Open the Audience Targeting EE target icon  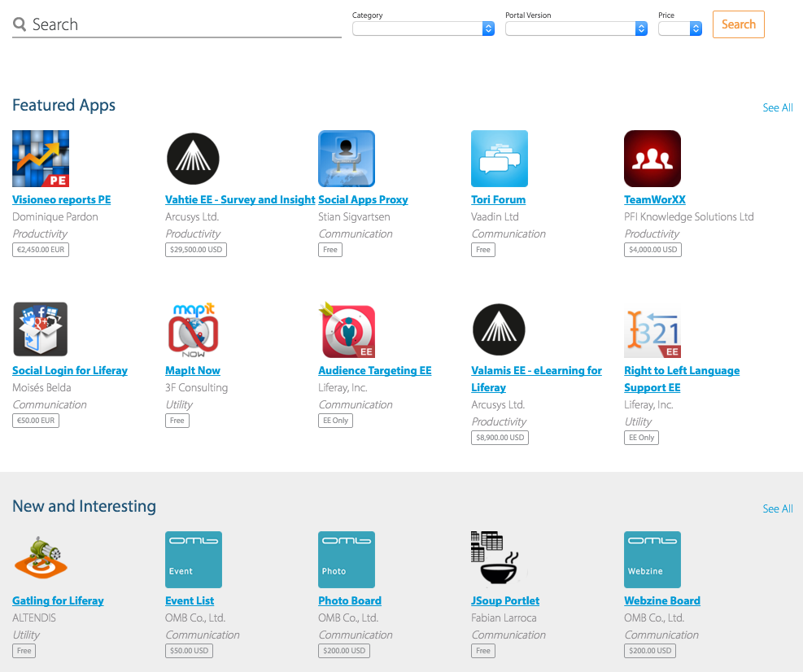tap(347, 329)
